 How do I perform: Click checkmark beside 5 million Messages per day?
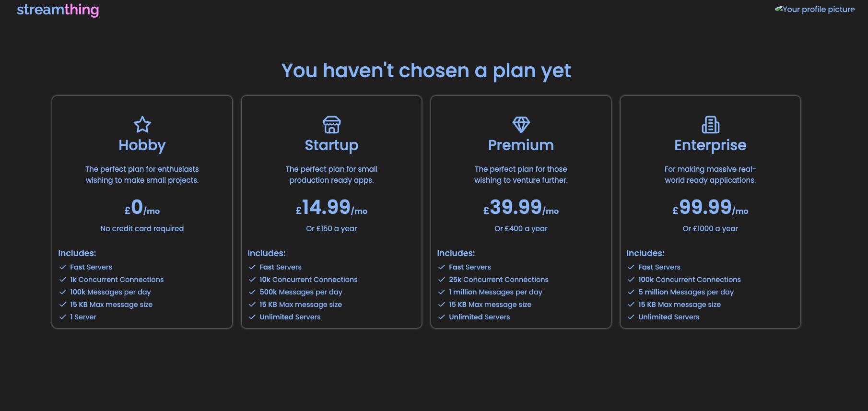(x=631, y=292)
